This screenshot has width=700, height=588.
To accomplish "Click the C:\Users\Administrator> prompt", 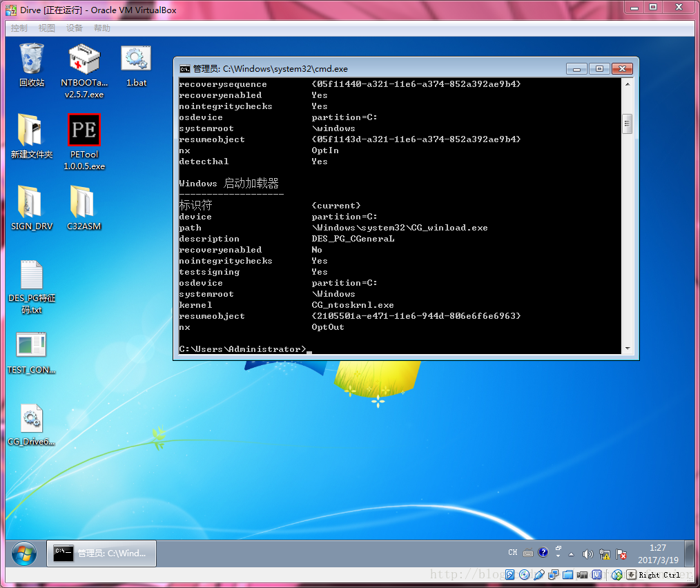I will click(242, 349).
